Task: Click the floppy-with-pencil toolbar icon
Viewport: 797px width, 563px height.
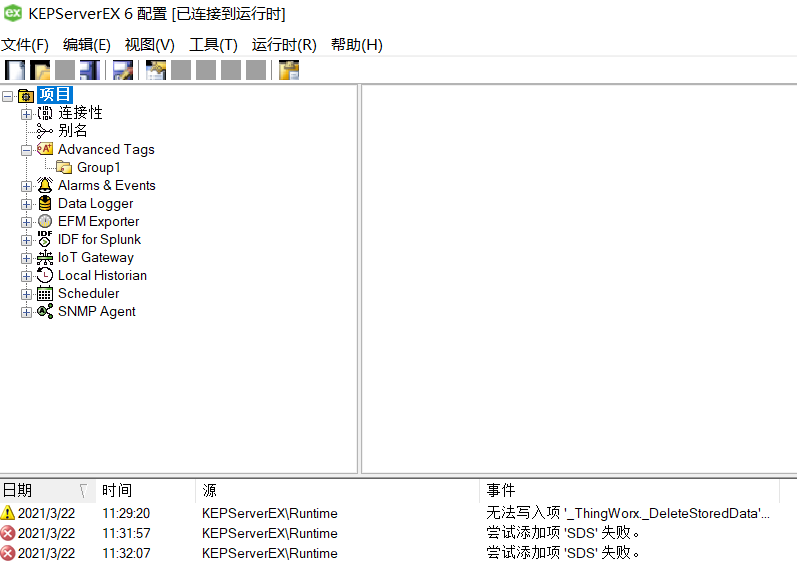Action: tap(122, 70)
